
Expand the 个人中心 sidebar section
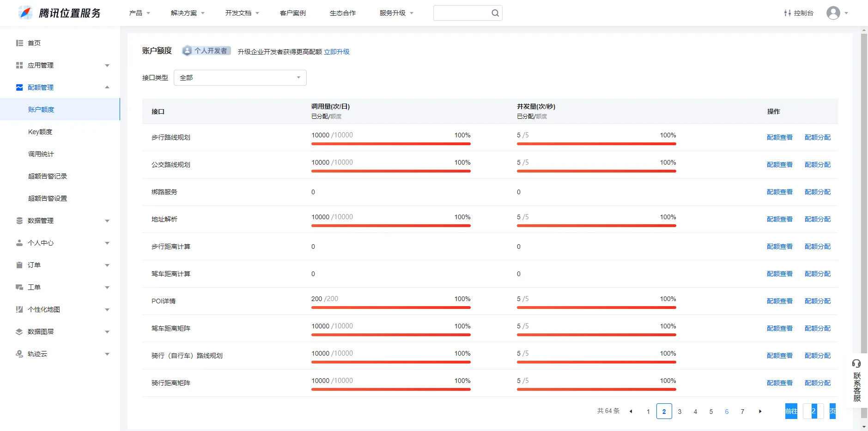(x=107, y=243)
